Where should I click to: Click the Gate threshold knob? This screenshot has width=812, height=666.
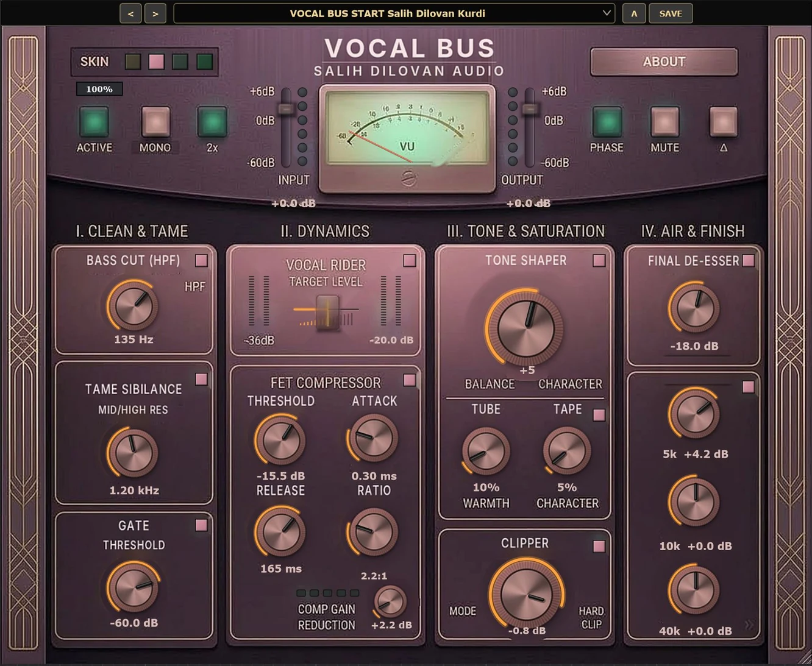coord(134,587)
